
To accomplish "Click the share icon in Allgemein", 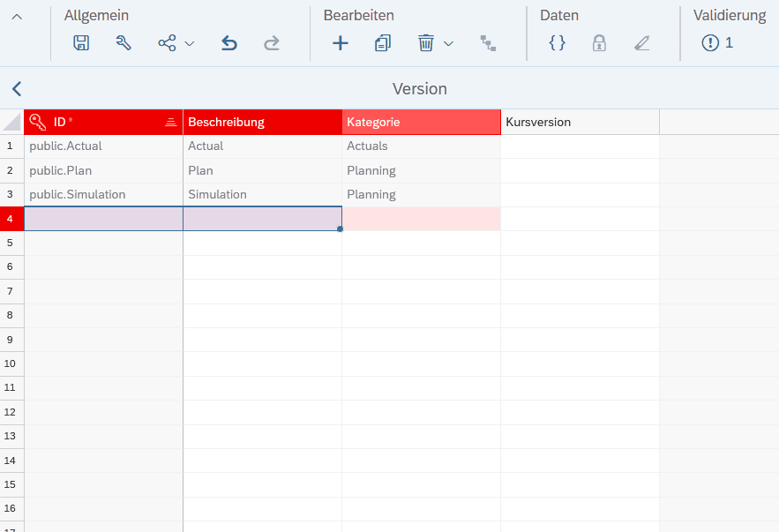I will [x=167, y=43].
